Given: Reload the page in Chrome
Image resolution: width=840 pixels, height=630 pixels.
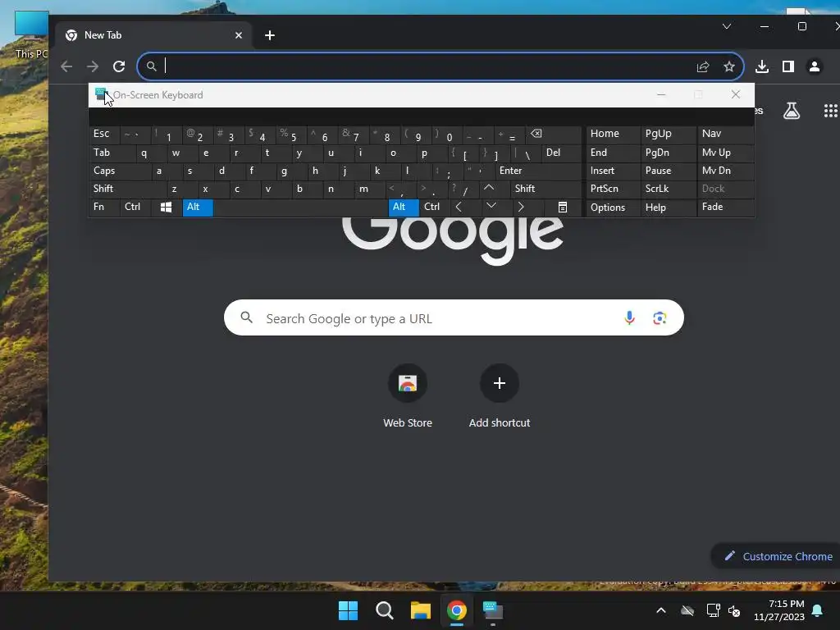Looking at the screenshot, I should [119, 66].
